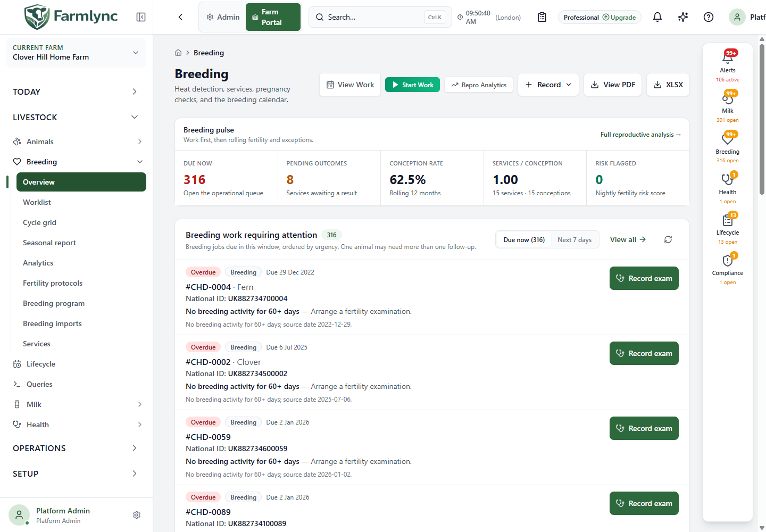Open Full reproductive analysis link

coord(640,135)
